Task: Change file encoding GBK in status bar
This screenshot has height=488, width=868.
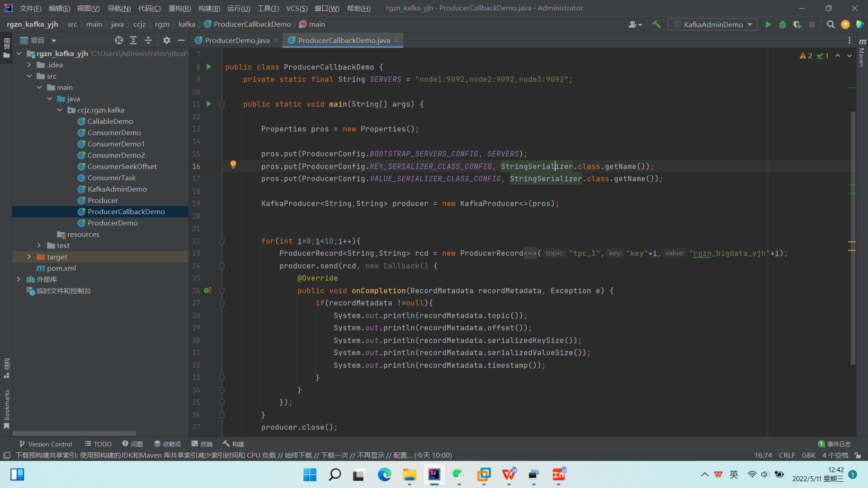Action: click(808, 455)
